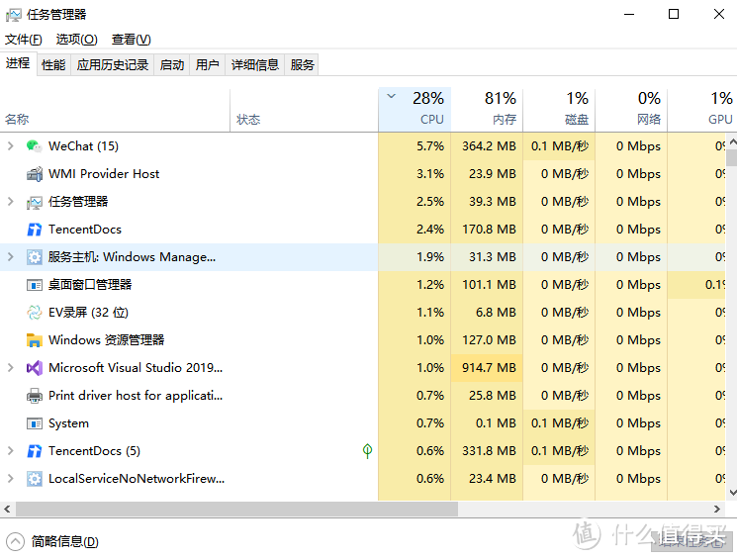This screenshot has width=737, height=560.
Task: Select the Windows 资源管理器 process name
Action: click(106, 340)
